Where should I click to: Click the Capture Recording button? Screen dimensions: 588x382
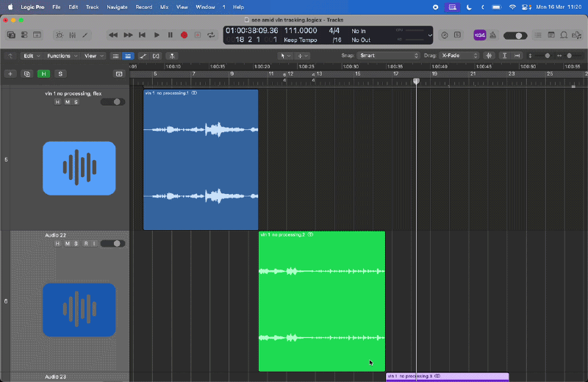[198, 35]
